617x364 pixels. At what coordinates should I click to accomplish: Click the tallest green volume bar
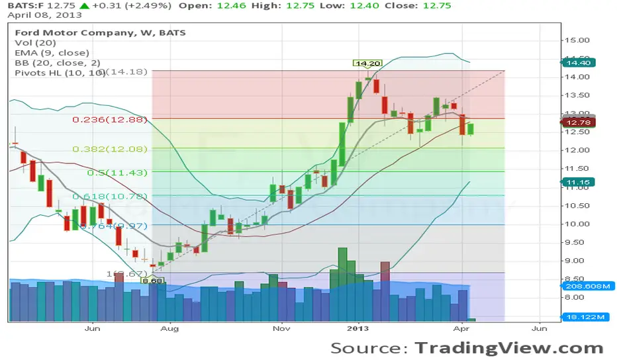tap(342, 284)
